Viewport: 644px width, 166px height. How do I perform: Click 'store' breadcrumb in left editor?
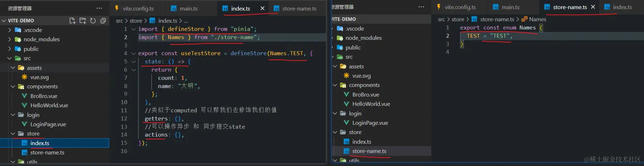pos(136,21)
